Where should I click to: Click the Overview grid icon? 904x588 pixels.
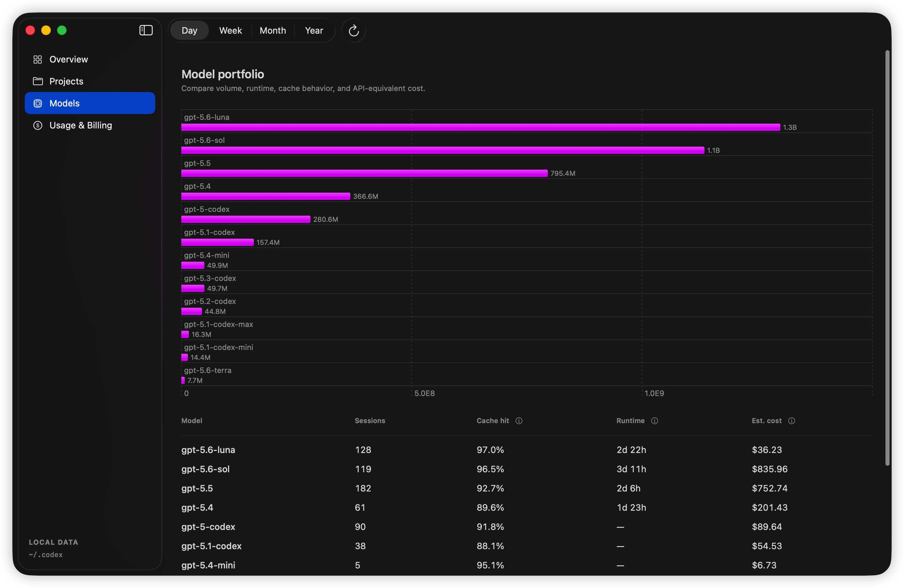coord(37,60)
